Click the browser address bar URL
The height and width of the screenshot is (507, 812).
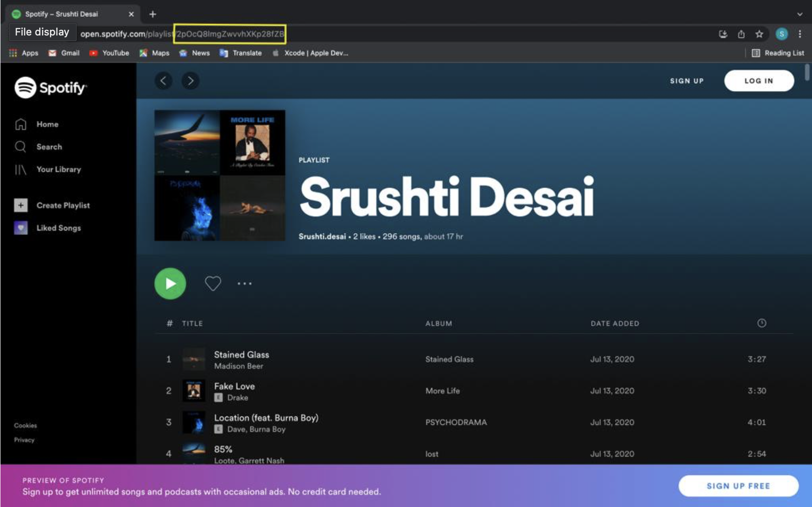pyautogui.click(x=182, y=34)
